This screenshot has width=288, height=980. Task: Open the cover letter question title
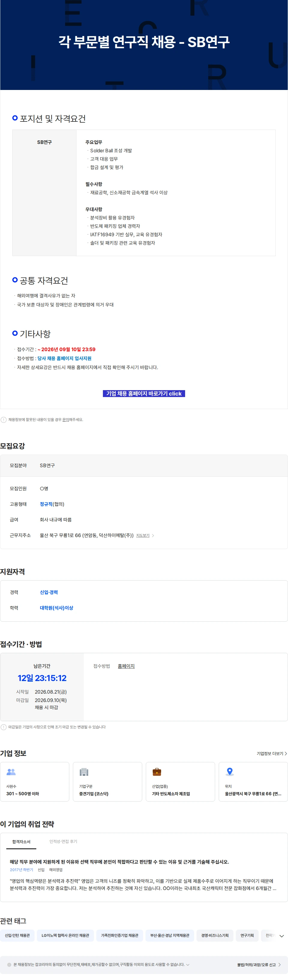[x=119, y=862]
